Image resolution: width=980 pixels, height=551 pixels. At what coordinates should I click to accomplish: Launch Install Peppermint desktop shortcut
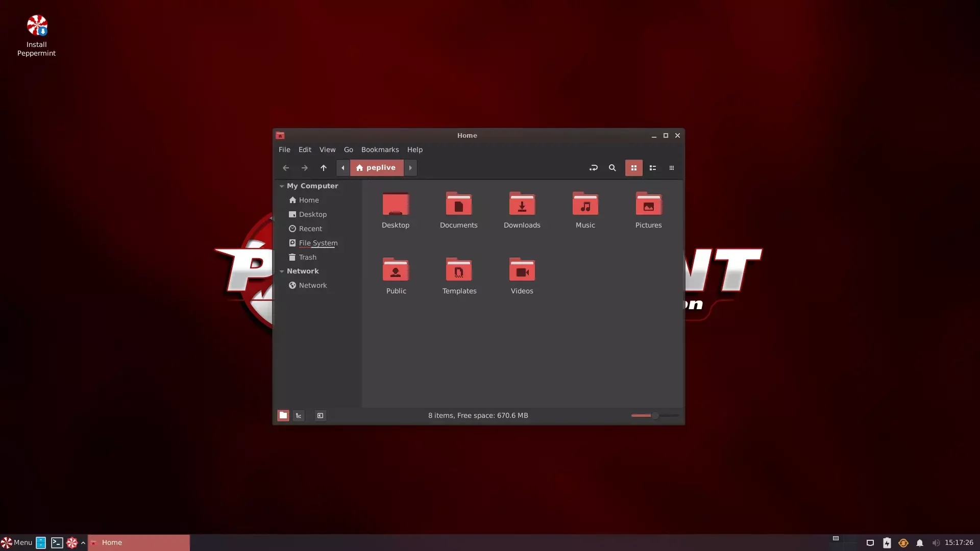[x=37, y=36]
